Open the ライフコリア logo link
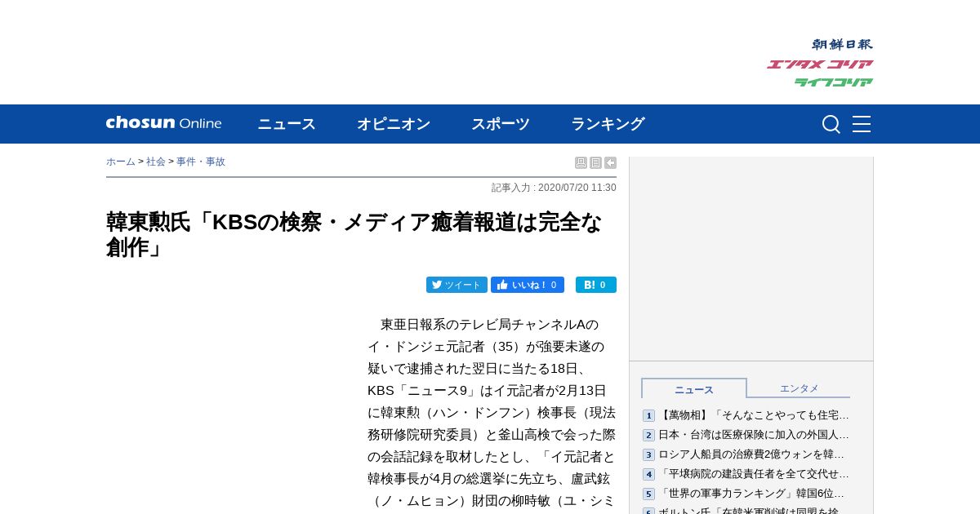 point(834,82)
